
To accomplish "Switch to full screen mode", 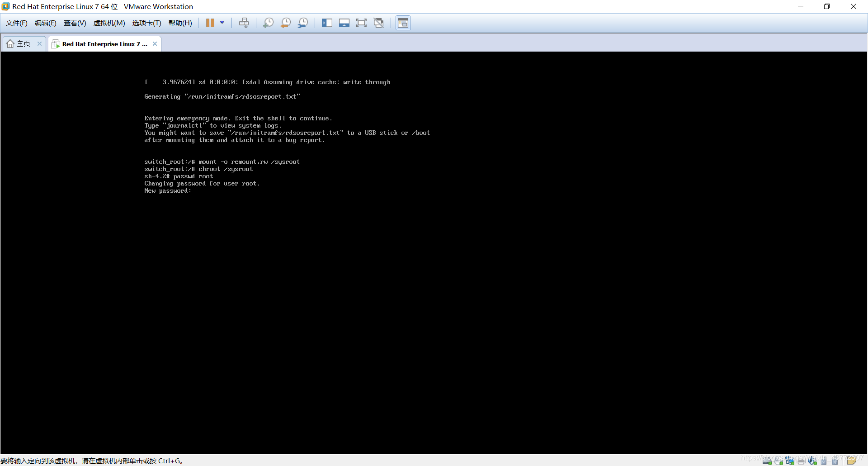I will click(361, 23).
